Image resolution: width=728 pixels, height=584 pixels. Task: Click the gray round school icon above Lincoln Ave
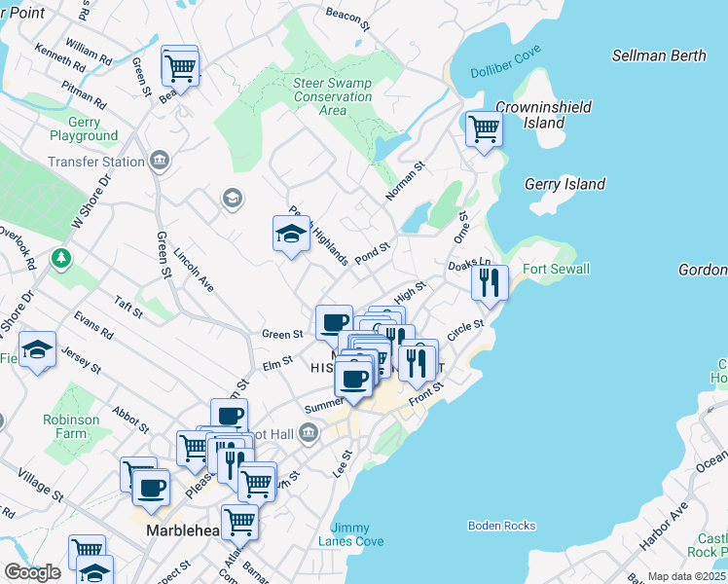pyautogui.click(x=231, y=199)
